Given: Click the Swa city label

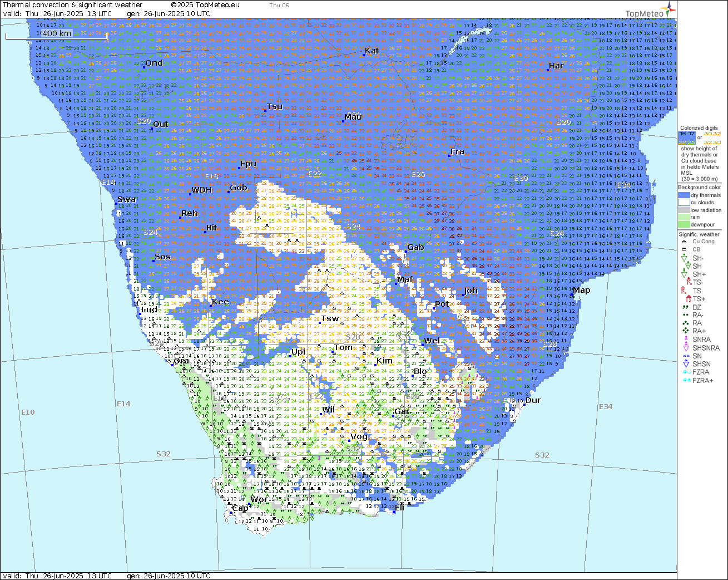Looking at the screenshot, I should [x=126, y=199].
